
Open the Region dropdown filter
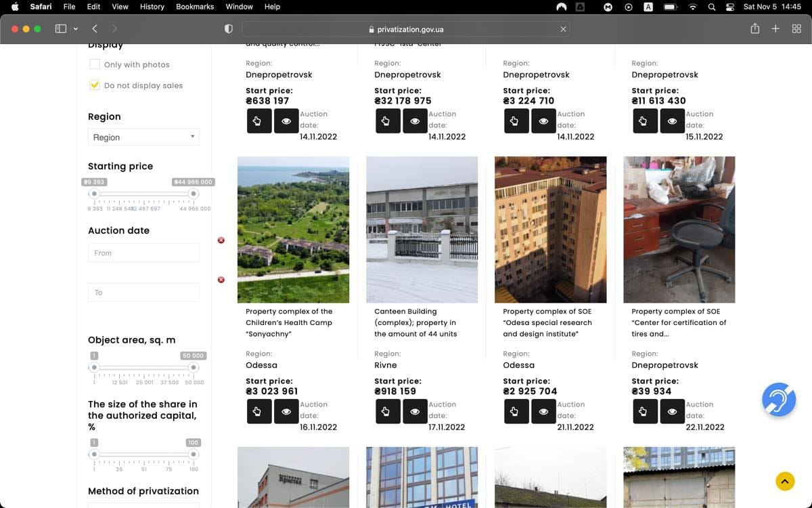pos(143,137)
